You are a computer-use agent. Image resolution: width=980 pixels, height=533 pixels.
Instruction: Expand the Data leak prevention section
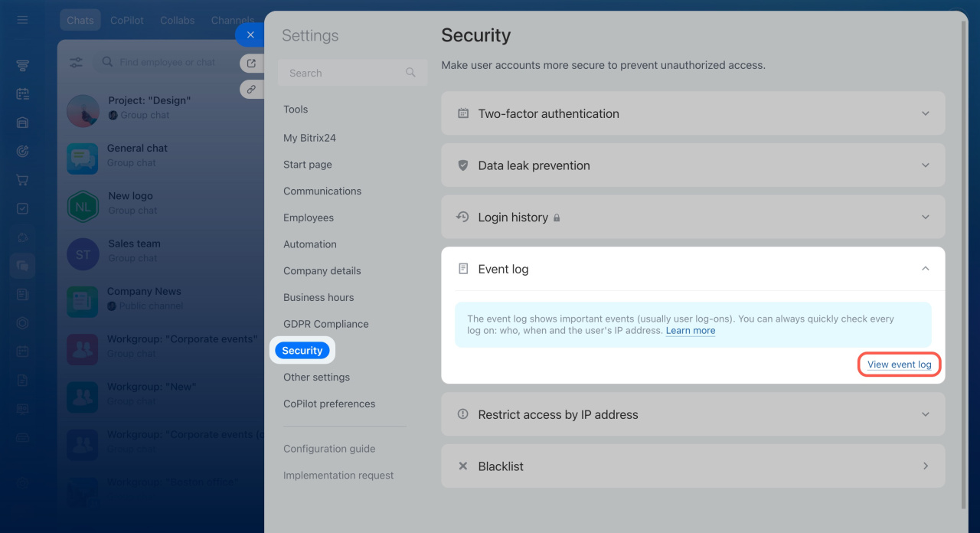tap(925, 165)
